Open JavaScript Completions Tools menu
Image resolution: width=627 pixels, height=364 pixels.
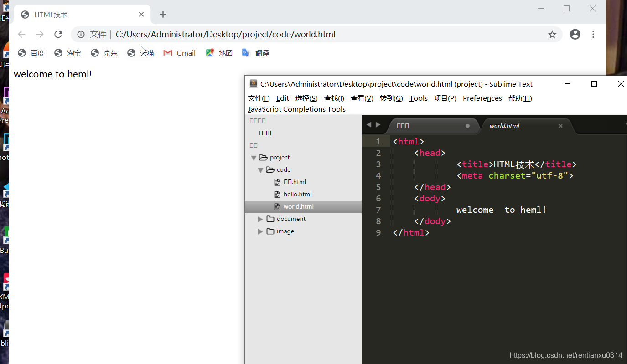coord(297,109)
